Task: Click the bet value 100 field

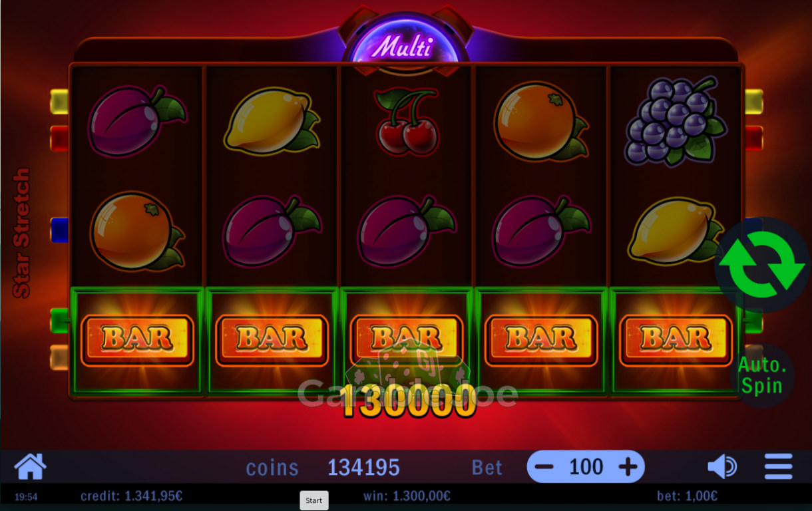Action: [586, 467]
